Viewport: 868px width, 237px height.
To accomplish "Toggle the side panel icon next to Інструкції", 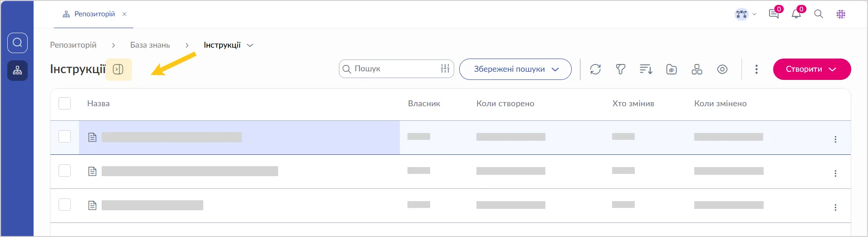I will click(118, 69).
